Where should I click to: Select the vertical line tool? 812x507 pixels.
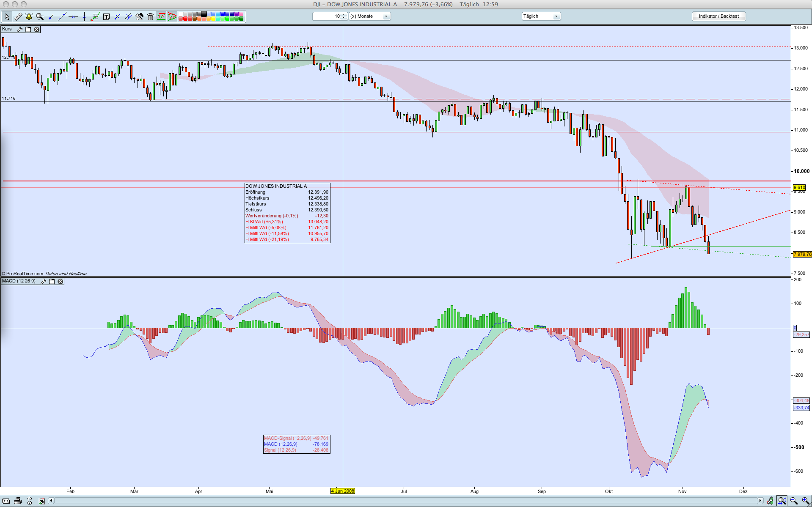pyautogui.click(x=84, y=16)
